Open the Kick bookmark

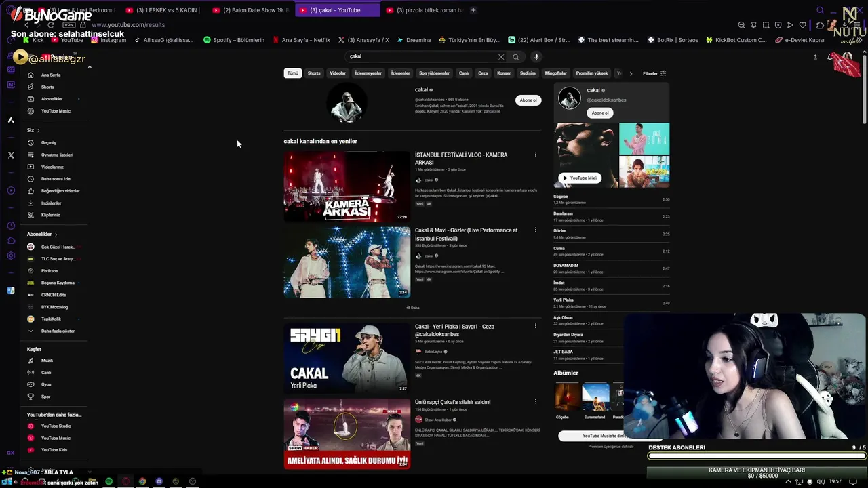pyautogui.click(x=33, y=40)
